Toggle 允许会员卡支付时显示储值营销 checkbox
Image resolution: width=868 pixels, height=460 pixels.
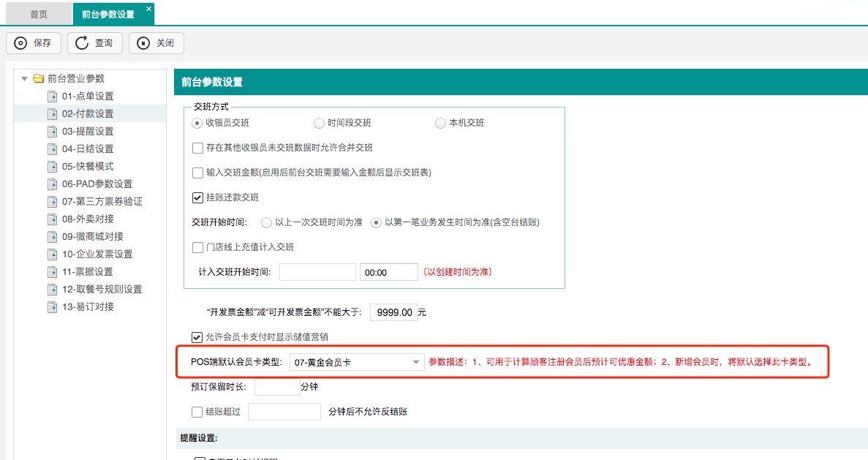tap(197, 337)
